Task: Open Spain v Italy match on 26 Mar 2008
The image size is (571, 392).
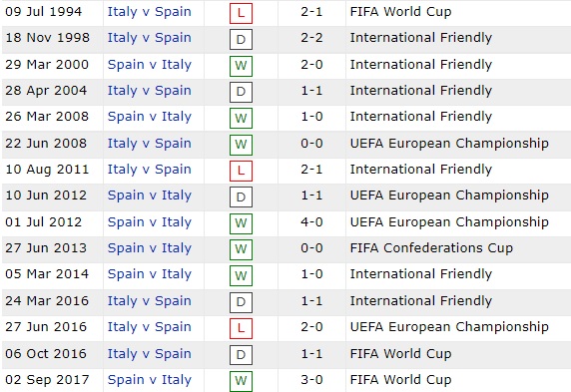Action: (150, 117)
